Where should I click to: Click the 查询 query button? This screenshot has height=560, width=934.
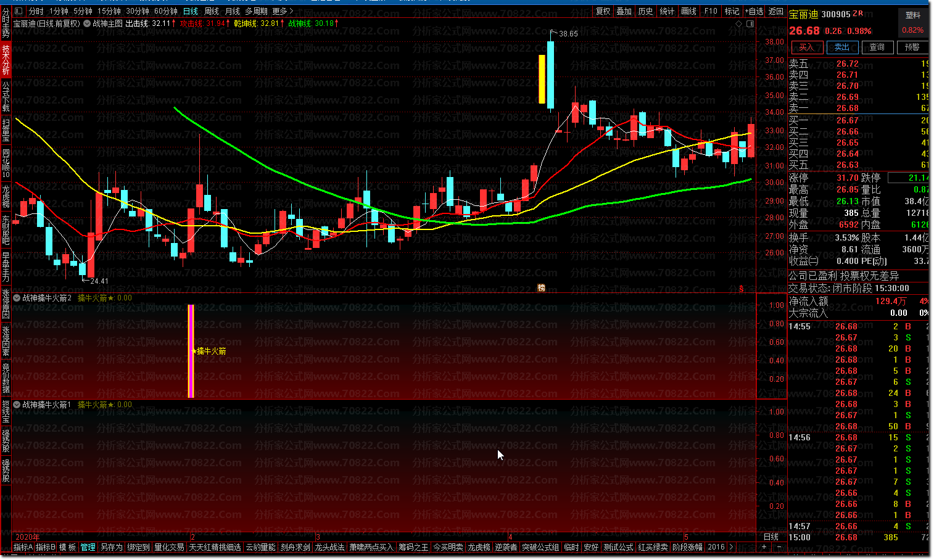coord(877,47)
